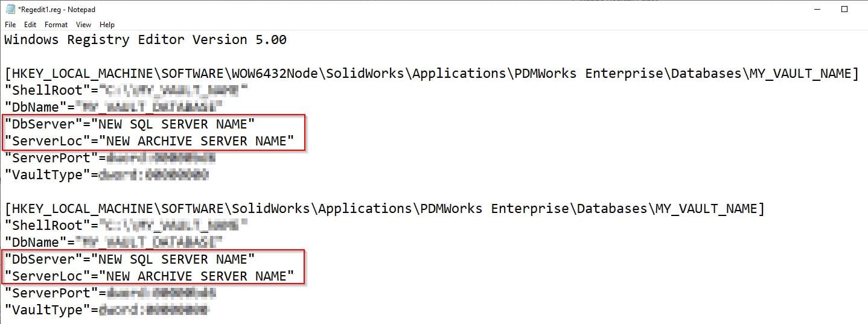868x324 pixels.
Task: Click the second NEW ARCHIVE SERVER NAME value
Action: [x=196, y=276]
